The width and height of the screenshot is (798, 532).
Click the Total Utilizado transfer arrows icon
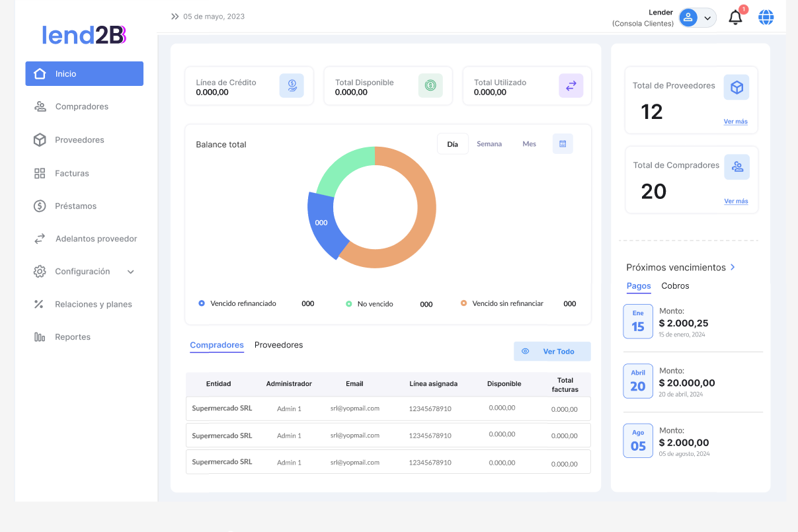click(x=571, y=86)
